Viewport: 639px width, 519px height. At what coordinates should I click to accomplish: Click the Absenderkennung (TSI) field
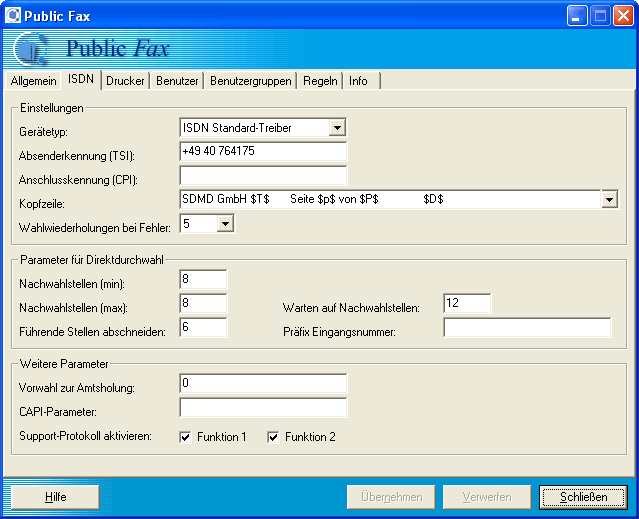(263, 152)
